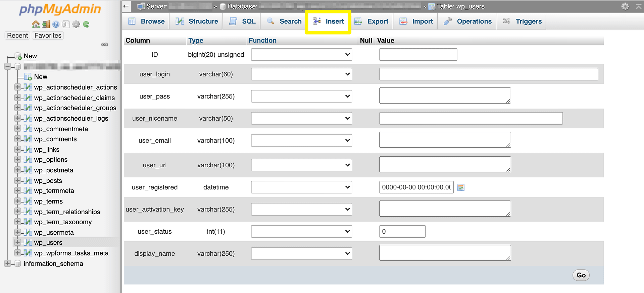This screenshot has height=293, width=644.
Task: Open the settings gear in the left sidebar
Action: point(76,24)
